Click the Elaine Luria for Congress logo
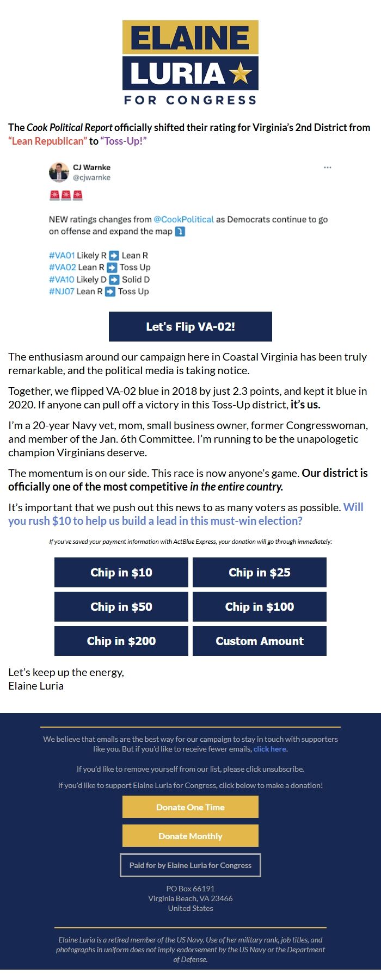 click(x=190, y=63)
